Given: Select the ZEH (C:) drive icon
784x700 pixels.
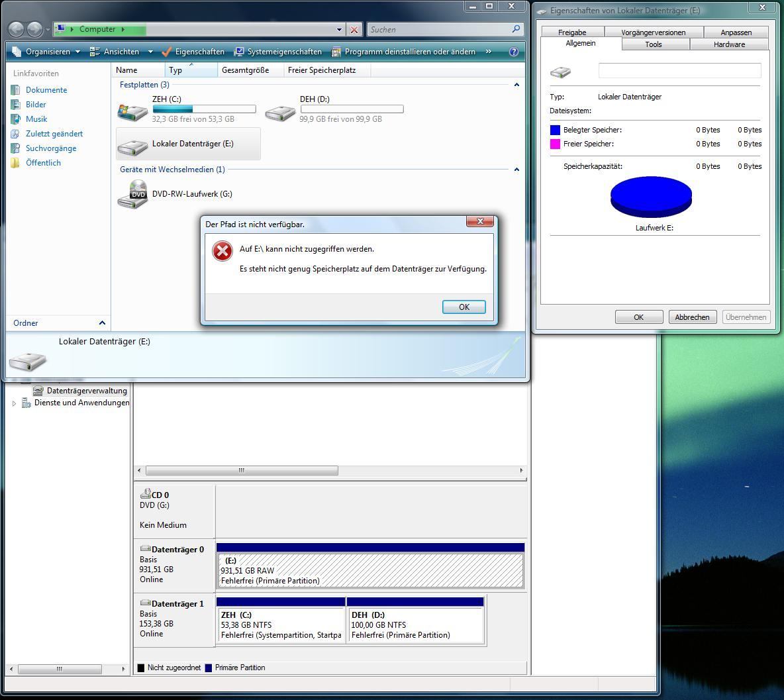Looking at the screenshot, I should [x=132, y=111].
